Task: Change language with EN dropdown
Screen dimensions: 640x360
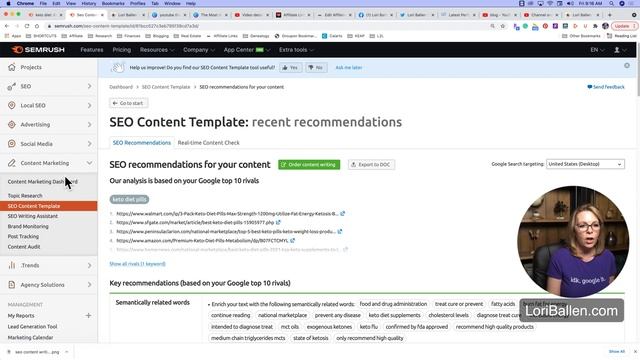Action: pyautogui.click(x=597, y=50)
